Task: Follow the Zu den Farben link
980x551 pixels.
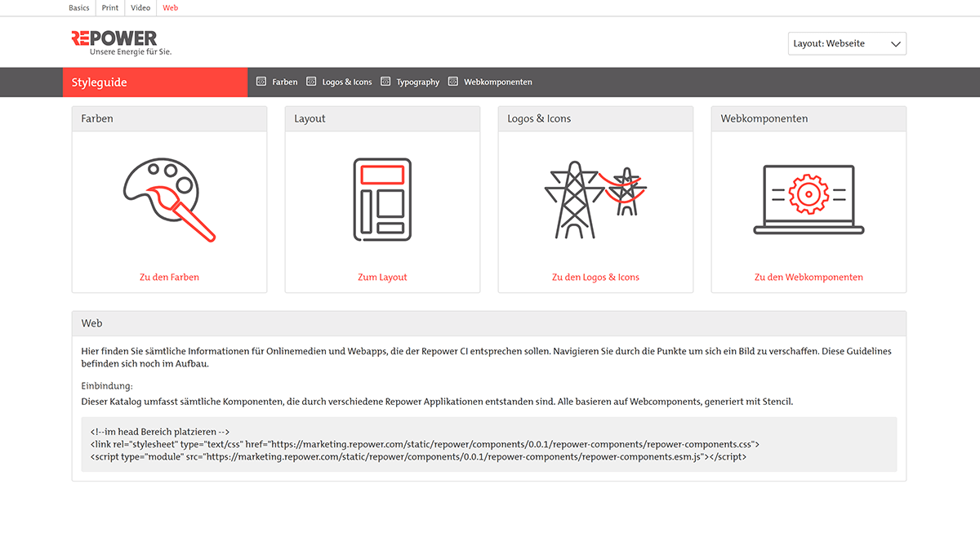Action: click(x=169, y=277)
